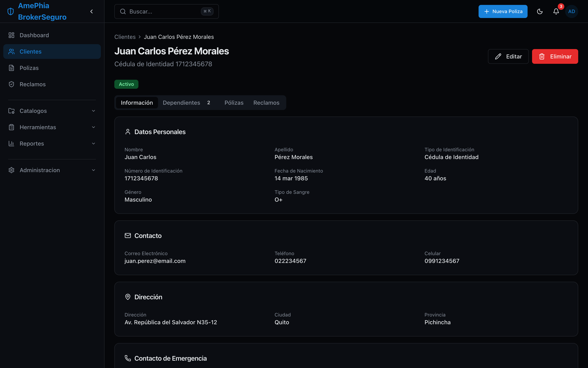The width and height of the screenshot is (588, 368).
Task: Click the Teléfono value 022234567
Action: tap(290, 261)
